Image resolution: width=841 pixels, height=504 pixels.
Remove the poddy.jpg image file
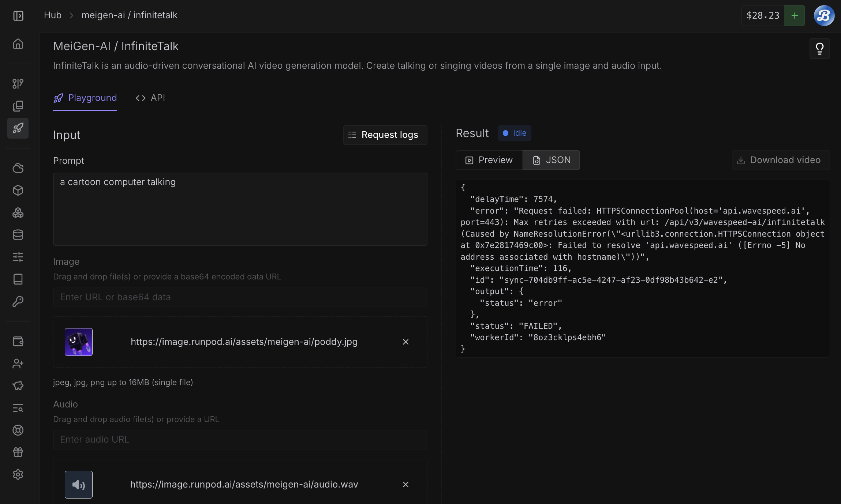click(x=405, y=342)
